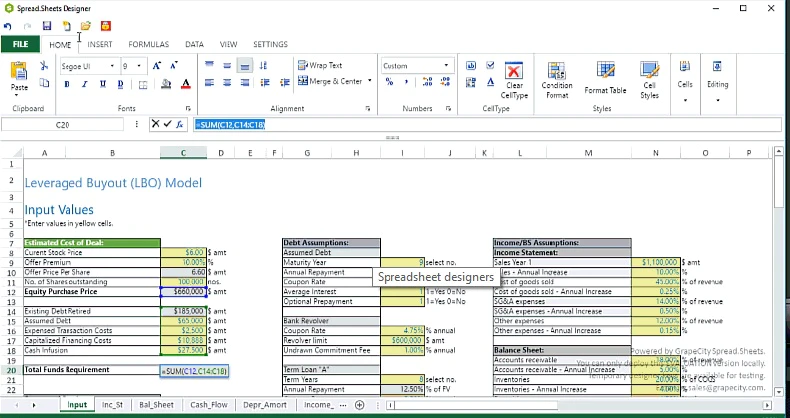Click the green FILE button
Image resolution: width=790 pixels, height=418 pixels.
20,44
